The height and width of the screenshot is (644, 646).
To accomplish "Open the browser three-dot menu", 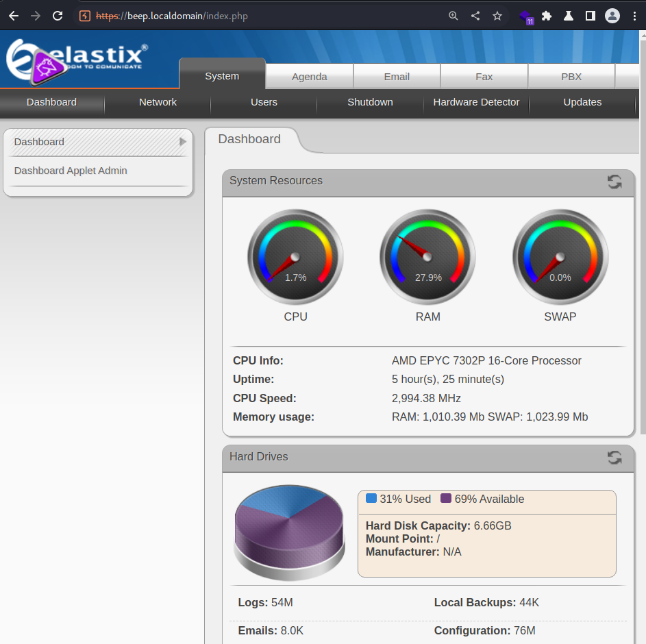I will pos(634,16).
